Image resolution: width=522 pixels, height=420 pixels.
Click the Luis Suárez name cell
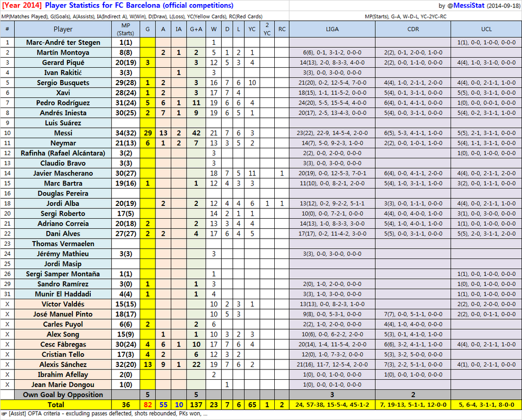63,123
